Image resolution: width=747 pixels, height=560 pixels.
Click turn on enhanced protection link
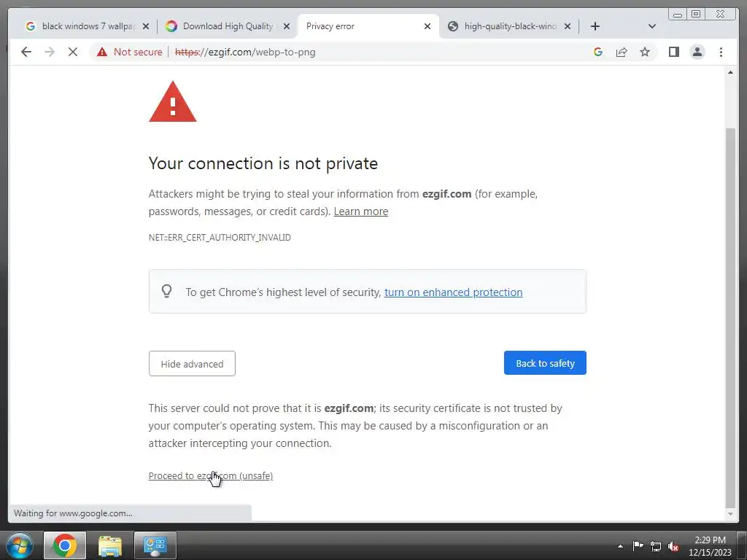point(453,292)
